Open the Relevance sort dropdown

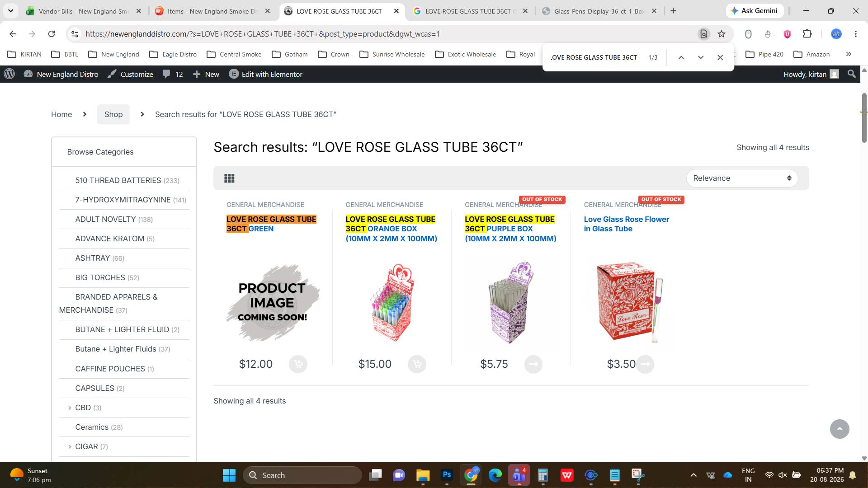(742, 178)
